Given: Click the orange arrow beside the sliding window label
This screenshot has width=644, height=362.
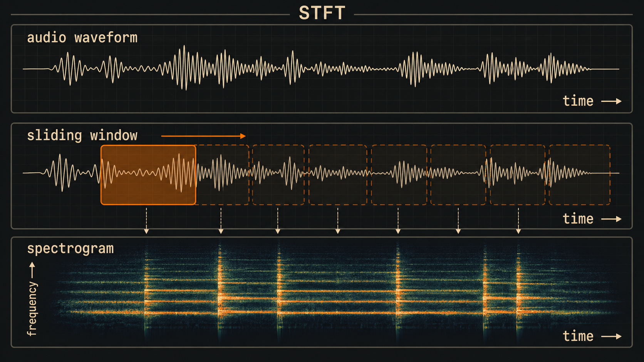Looking at the screenshot, I should [x=203, y=136].
